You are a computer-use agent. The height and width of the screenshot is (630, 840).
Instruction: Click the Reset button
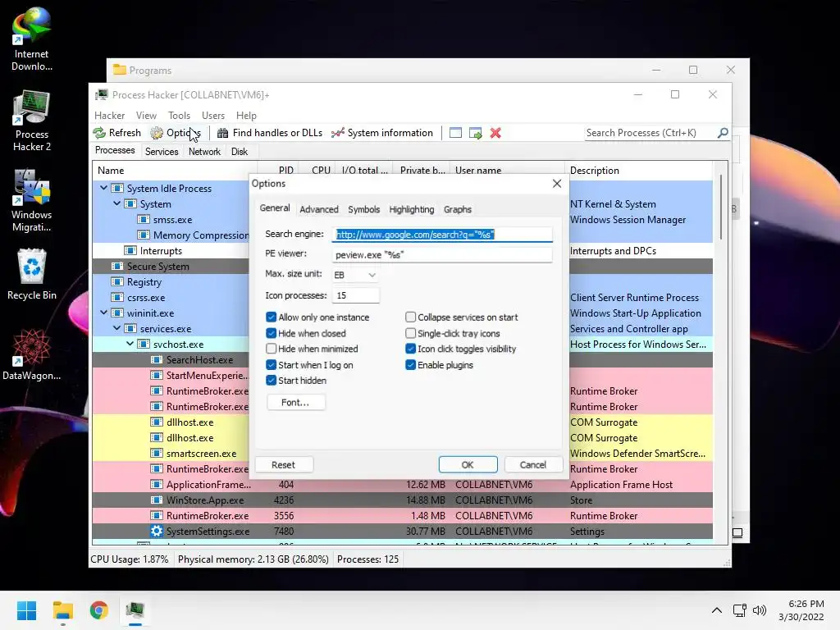pyautogui.click(x=283, y=465)
